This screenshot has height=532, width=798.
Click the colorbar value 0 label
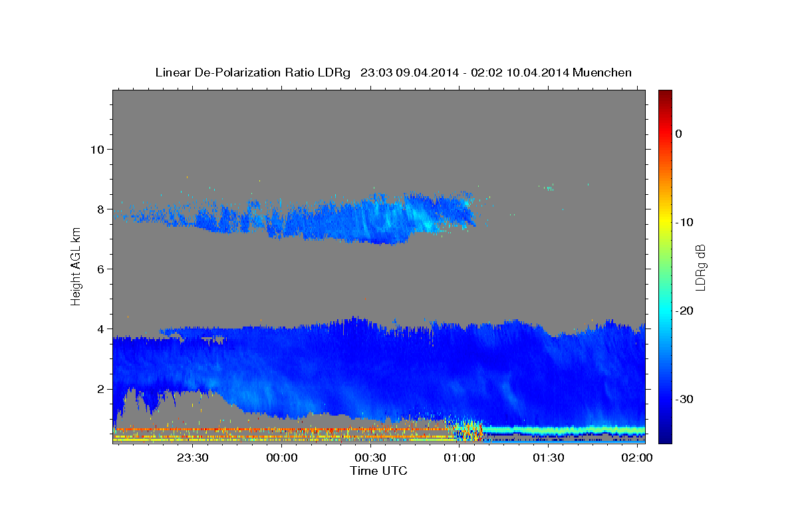click(x=679, y=134)
